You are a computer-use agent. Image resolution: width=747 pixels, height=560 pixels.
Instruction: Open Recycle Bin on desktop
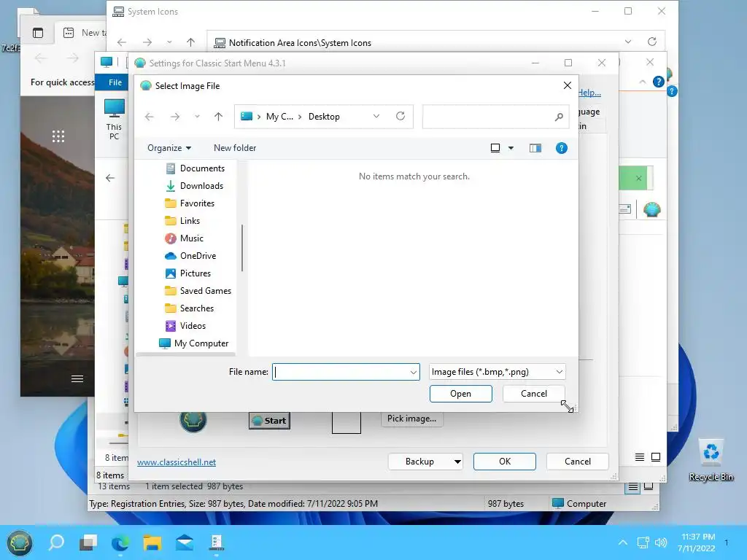[711, 460]
